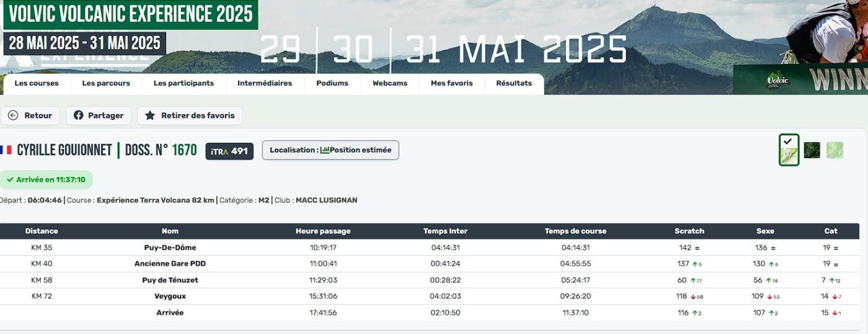Open the Les participants tab
The width and height of the screenshot is (868, 334).
[x=184, y=83]
